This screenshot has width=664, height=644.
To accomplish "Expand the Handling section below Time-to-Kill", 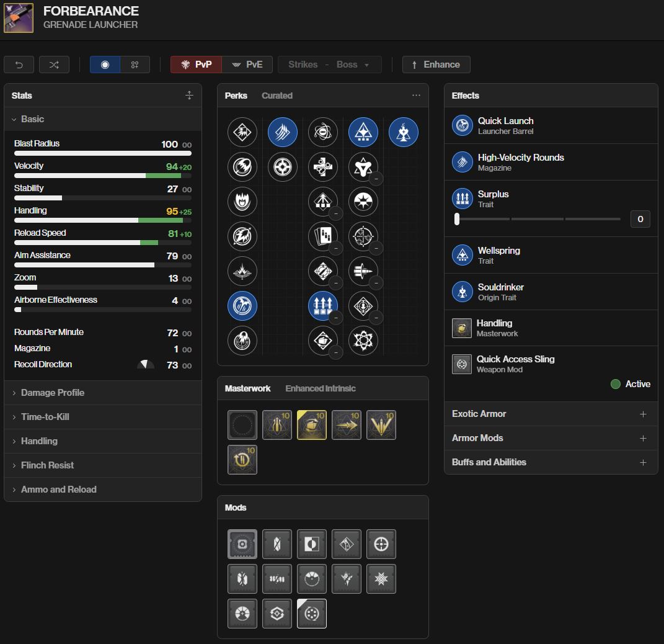I will [103, 441].
